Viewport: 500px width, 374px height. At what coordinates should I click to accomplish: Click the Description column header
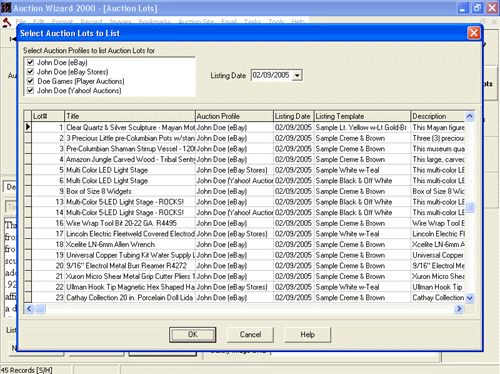tap(438, 116)
